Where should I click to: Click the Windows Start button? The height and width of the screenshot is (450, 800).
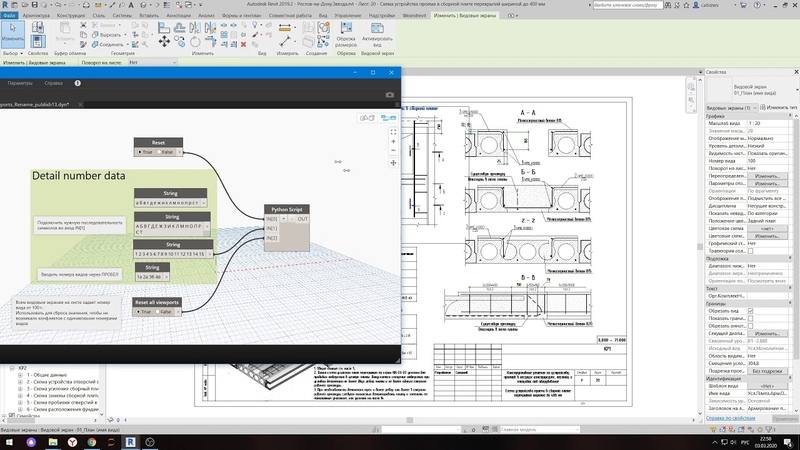click(x=10, y=440)
